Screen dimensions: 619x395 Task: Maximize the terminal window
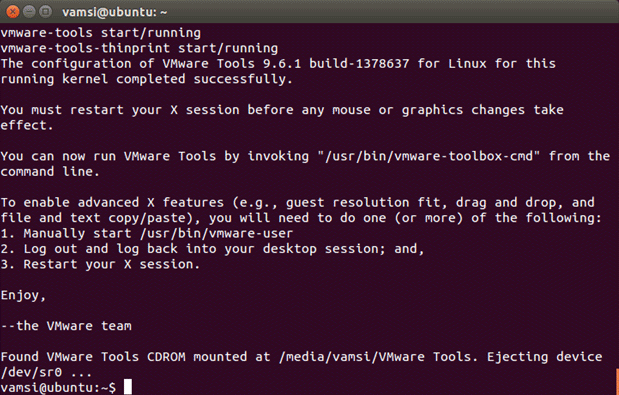46,12
